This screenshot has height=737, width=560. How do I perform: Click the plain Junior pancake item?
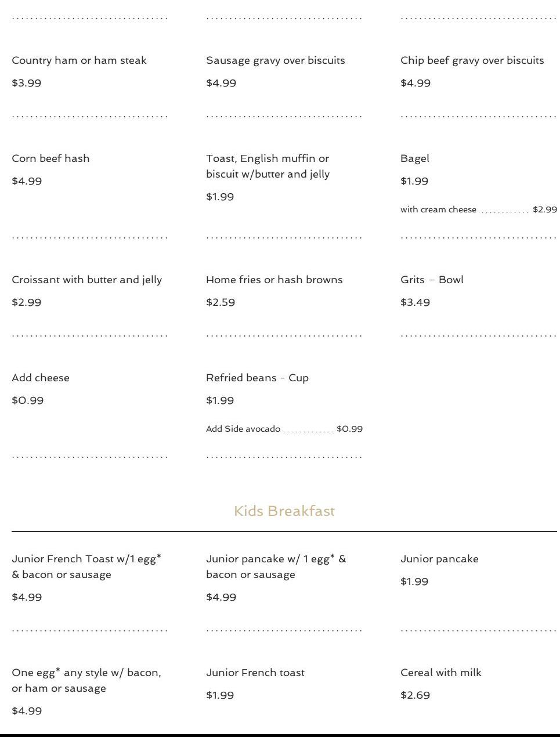[439, 559]
